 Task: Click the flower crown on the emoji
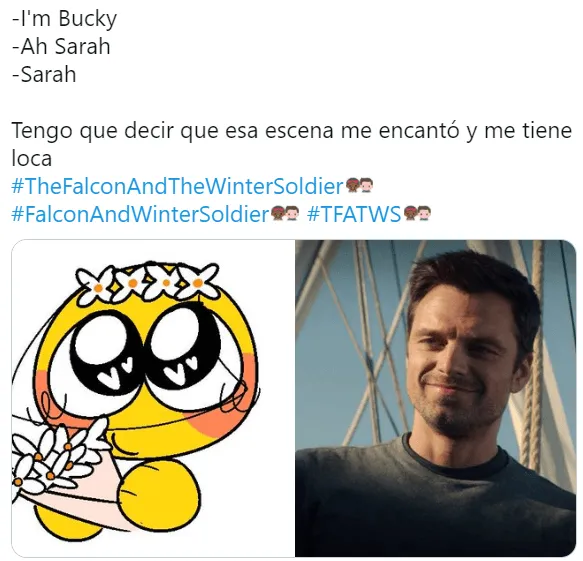pos(147,283)
